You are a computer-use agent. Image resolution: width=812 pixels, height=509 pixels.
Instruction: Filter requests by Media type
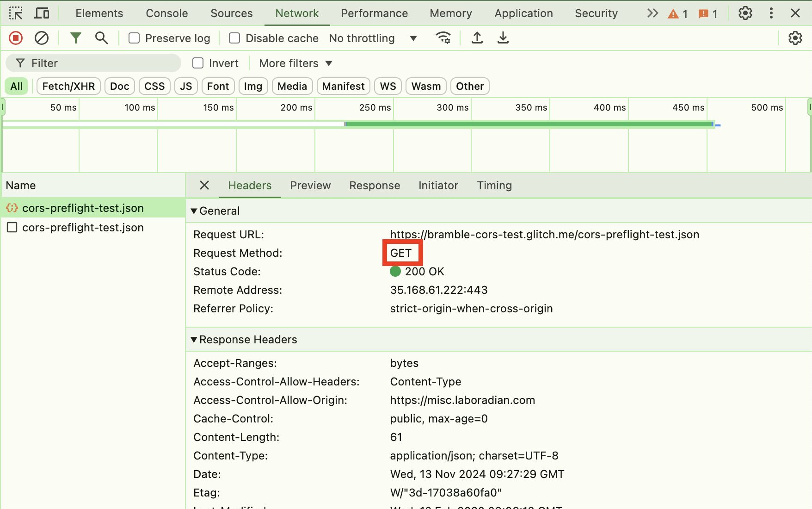click(x=292, y=86)
